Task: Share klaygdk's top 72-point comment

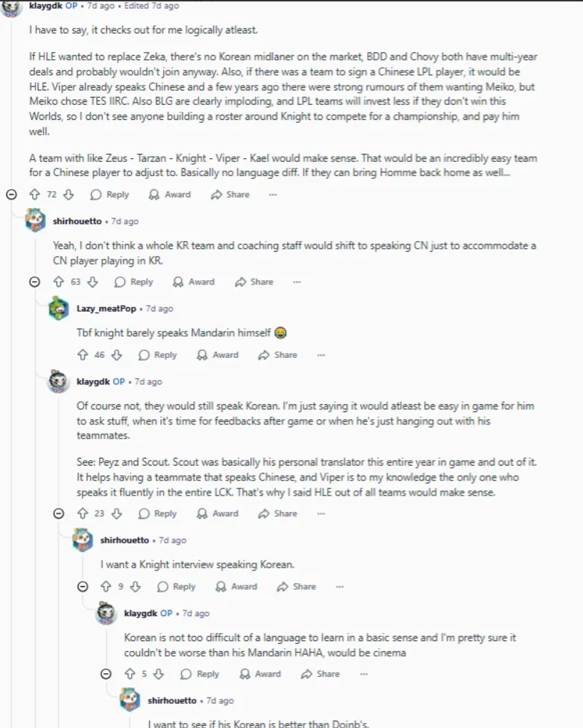Action: coord(230,195)
